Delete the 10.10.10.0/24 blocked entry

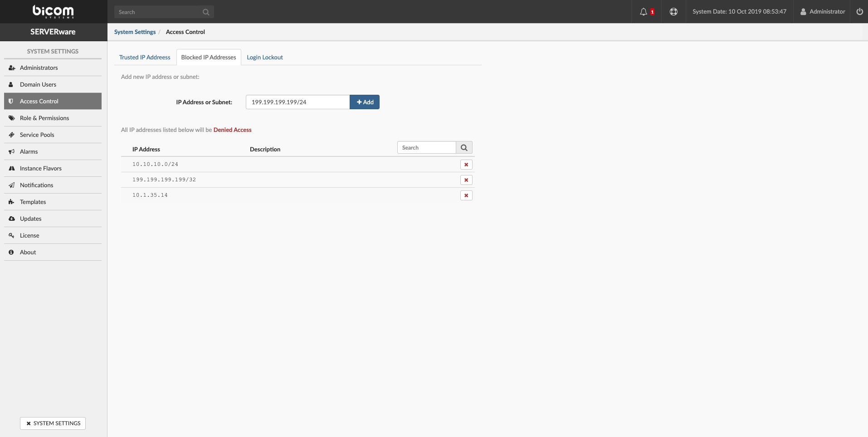(466, 165)
